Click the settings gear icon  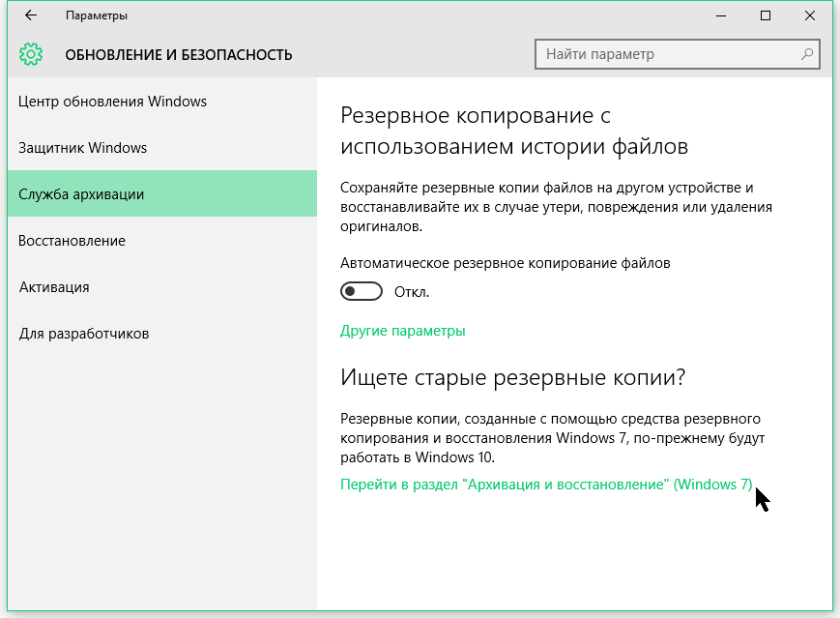pyautogui.click(x=31, y=54)
